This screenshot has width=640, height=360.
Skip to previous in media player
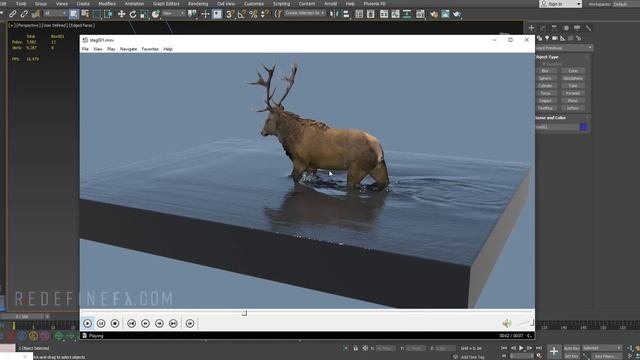point(131,323)
